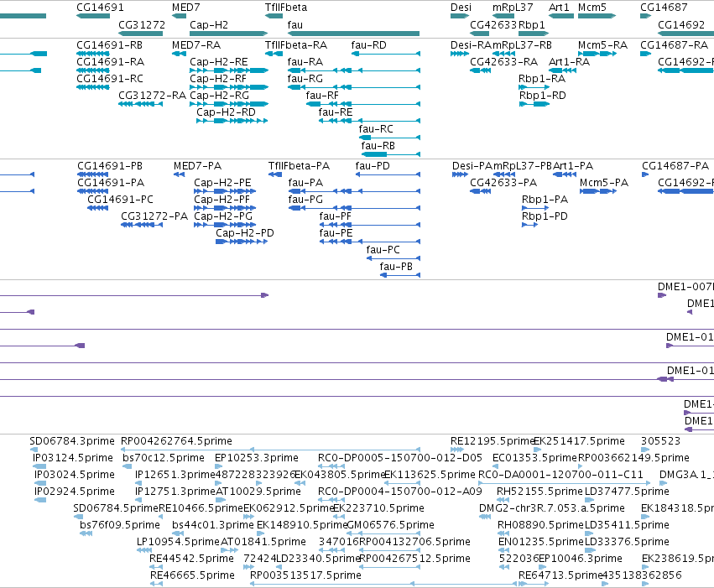Select EST LD37477.5prime
Image resolution: width=714 pixels, height=588 pixels.
[627, 492]
